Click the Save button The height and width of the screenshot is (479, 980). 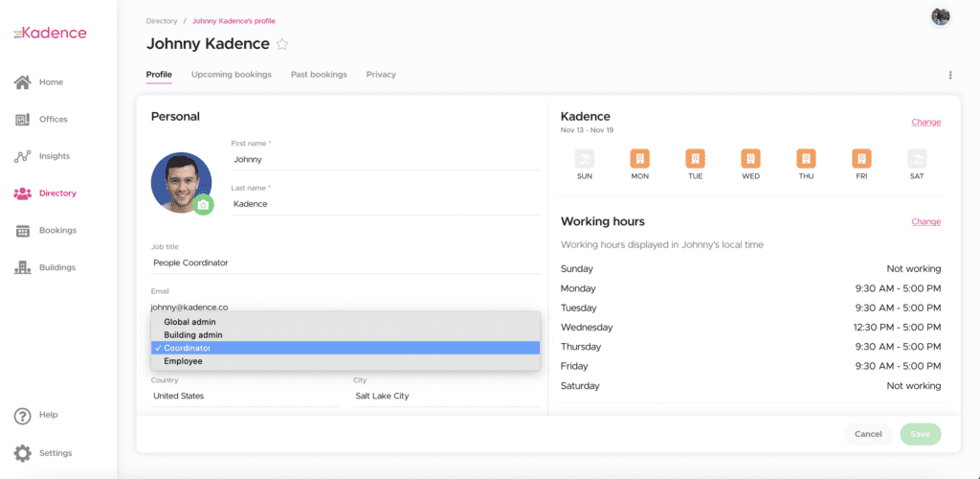coord(920,434)
